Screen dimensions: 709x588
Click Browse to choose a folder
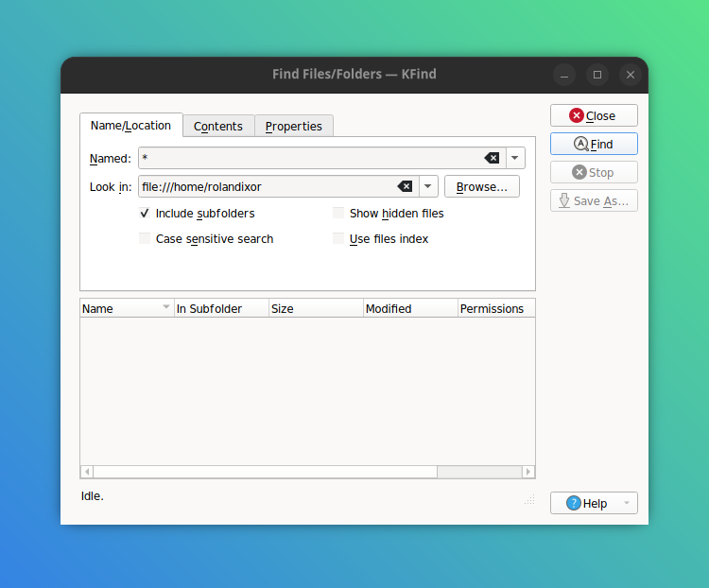point(481,186)
